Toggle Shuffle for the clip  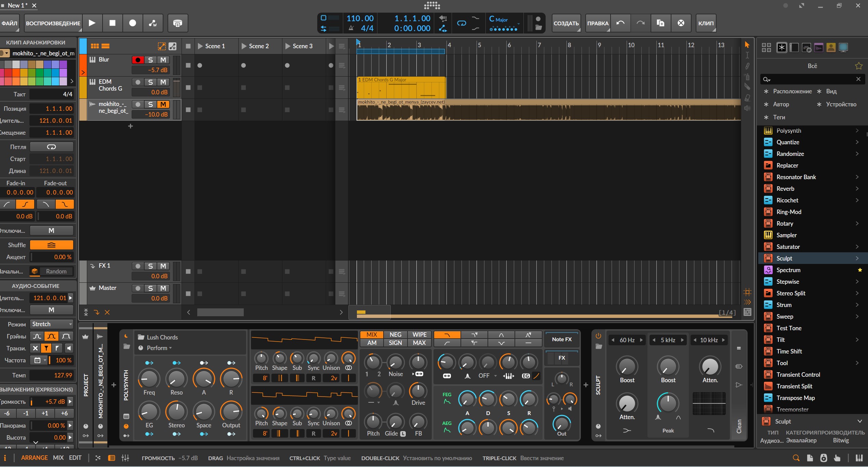point(52,245)
